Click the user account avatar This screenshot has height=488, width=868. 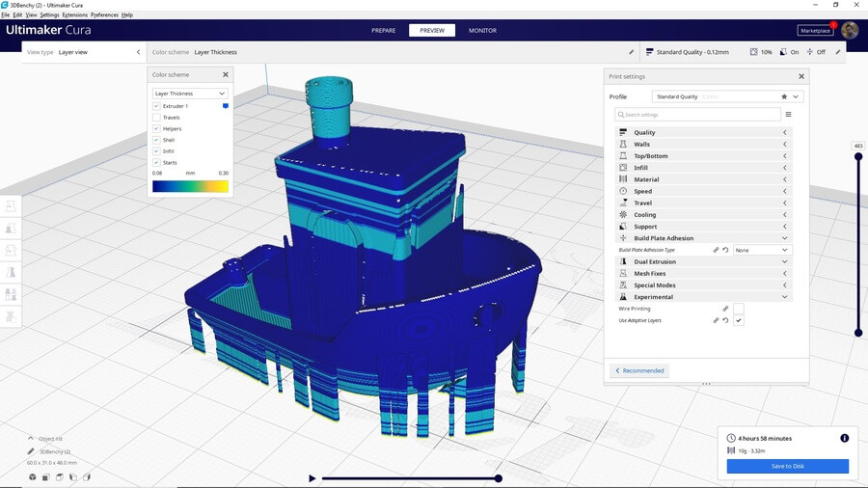pyautogui.click(x=849, y=30)
